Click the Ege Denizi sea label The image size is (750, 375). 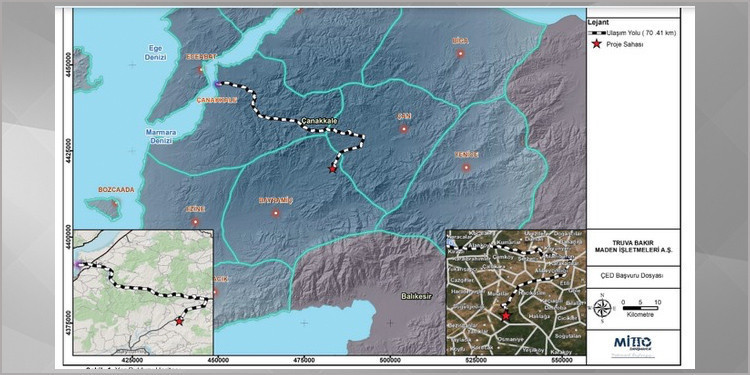click(x=157, y=53)
